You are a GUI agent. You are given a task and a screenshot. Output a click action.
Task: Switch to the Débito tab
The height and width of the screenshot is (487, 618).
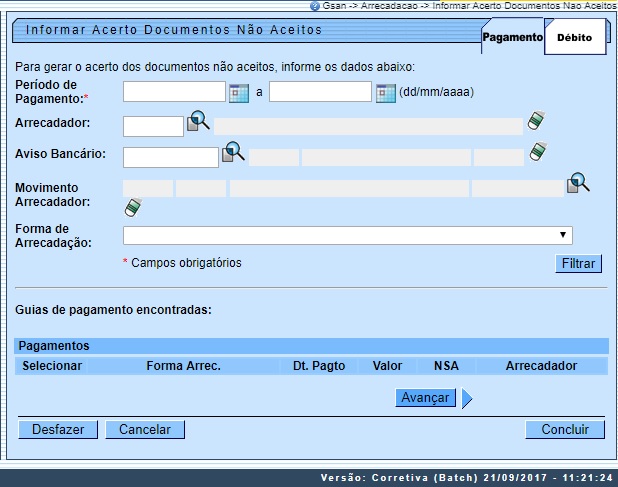coord(574,37)
